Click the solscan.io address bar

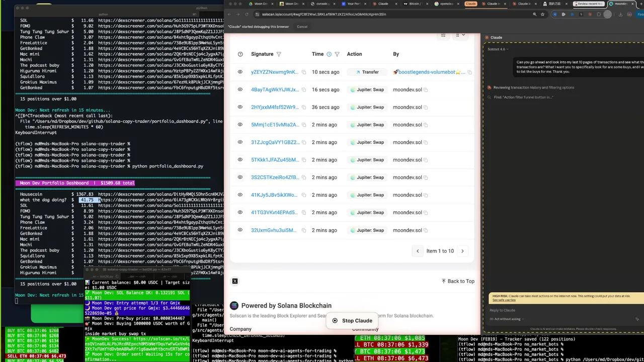[392, 14]
